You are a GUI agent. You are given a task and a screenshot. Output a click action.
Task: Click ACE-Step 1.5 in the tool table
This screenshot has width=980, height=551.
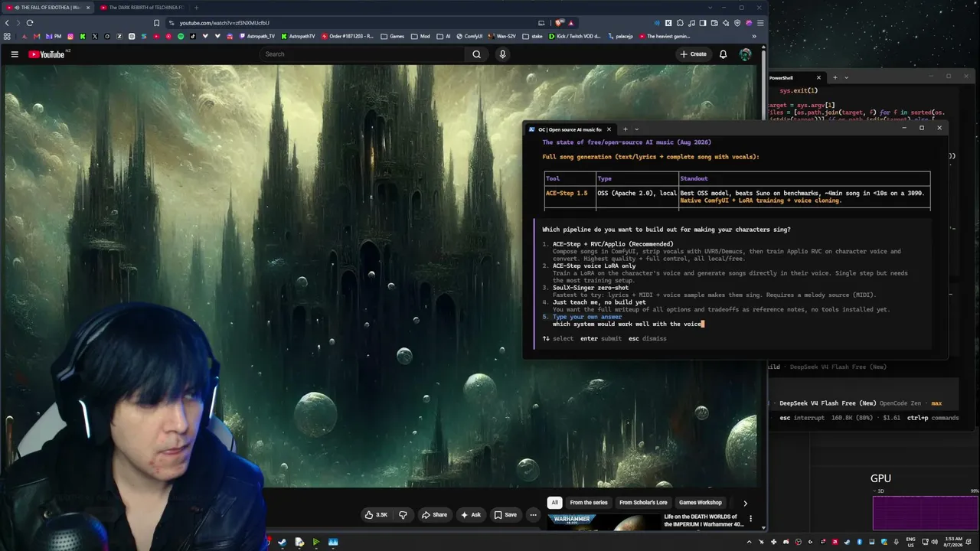[x=567, y=194]
